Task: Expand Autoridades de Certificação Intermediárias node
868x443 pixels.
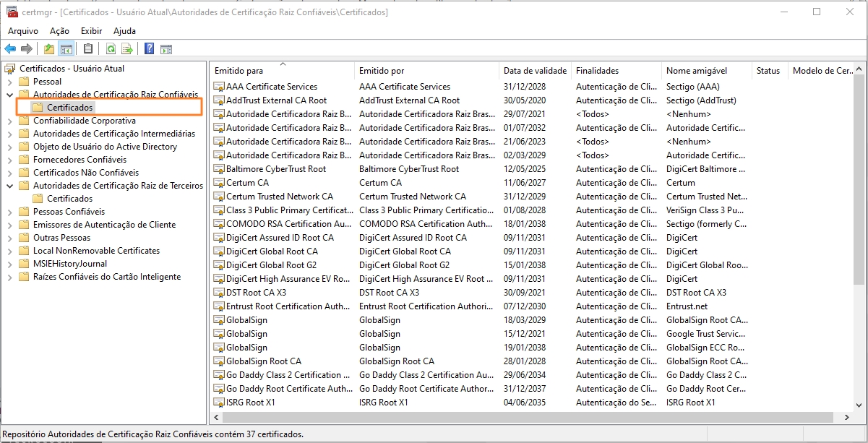Action: point(9,134)
